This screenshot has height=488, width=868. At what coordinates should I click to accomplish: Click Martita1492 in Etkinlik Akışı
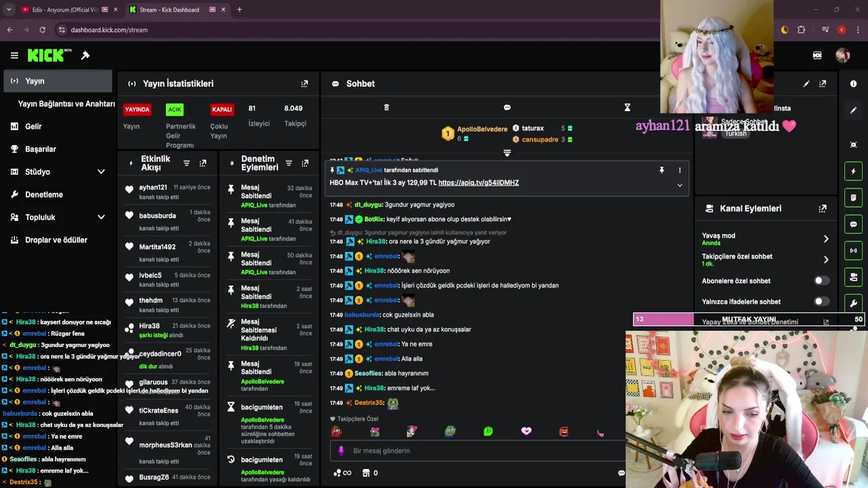click(157, 247)
